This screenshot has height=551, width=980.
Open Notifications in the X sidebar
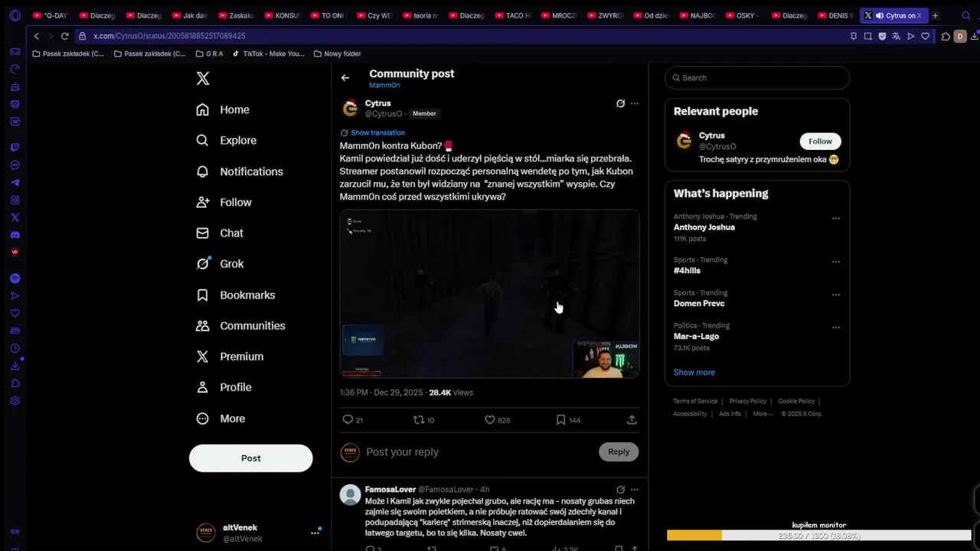[240, 171]
